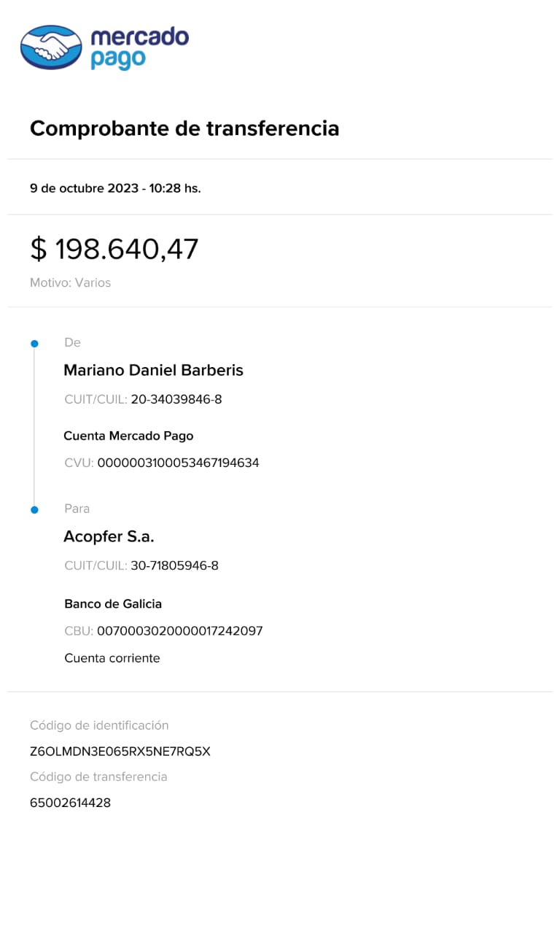Click the Cuenta Mercado Pago label

coord(128,436)
